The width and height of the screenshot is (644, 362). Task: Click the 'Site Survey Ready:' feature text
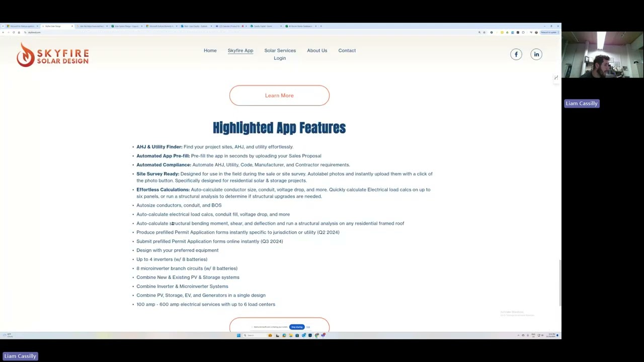(x=158, y=174)
